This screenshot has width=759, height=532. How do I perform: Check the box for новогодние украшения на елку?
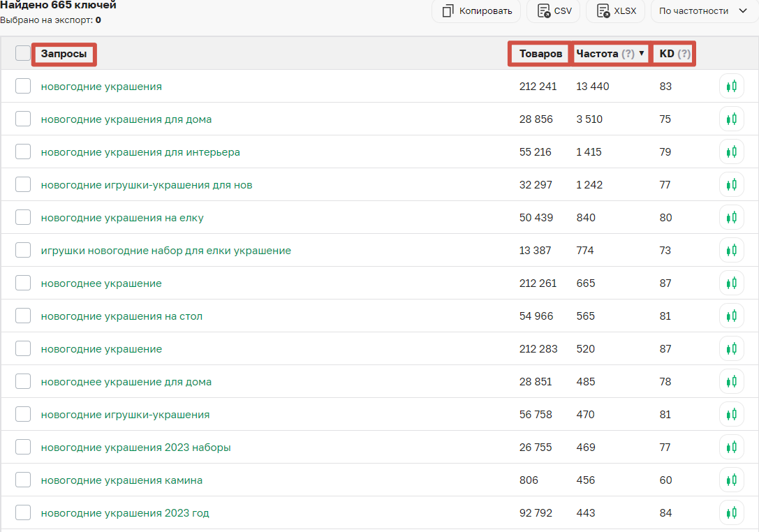(23, 217)
